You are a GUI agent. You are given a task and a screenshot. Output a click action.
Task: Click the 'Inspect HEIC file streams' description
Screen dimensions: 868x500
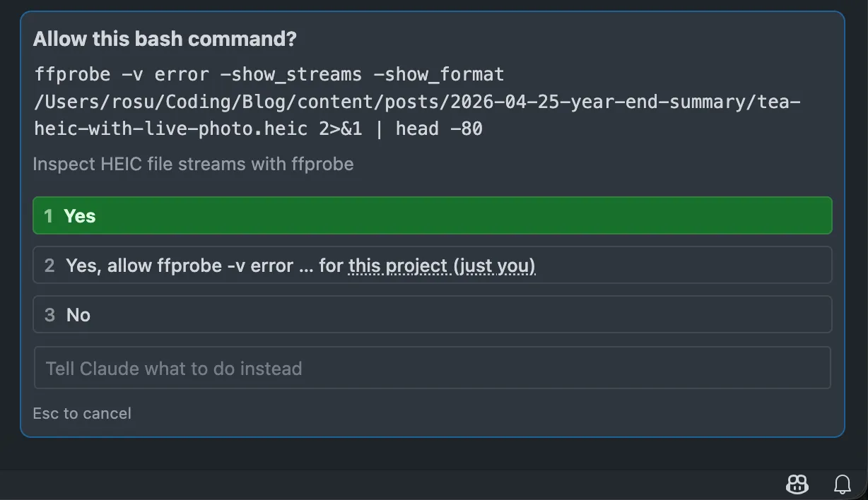tap(193, 165)
